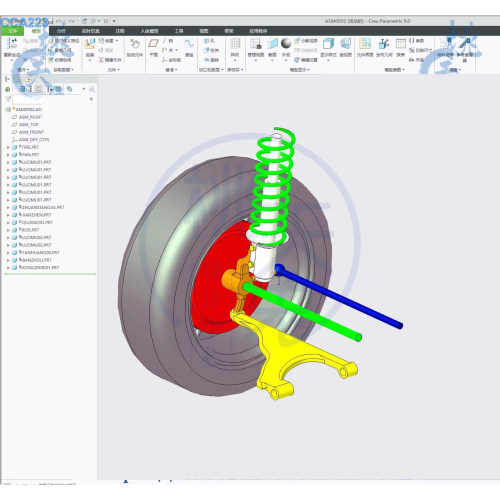Image resolution: width=500 pixels, height=500 pixels.
Task: Click the model tree filter funnel icon
Action: coord(8,99)
